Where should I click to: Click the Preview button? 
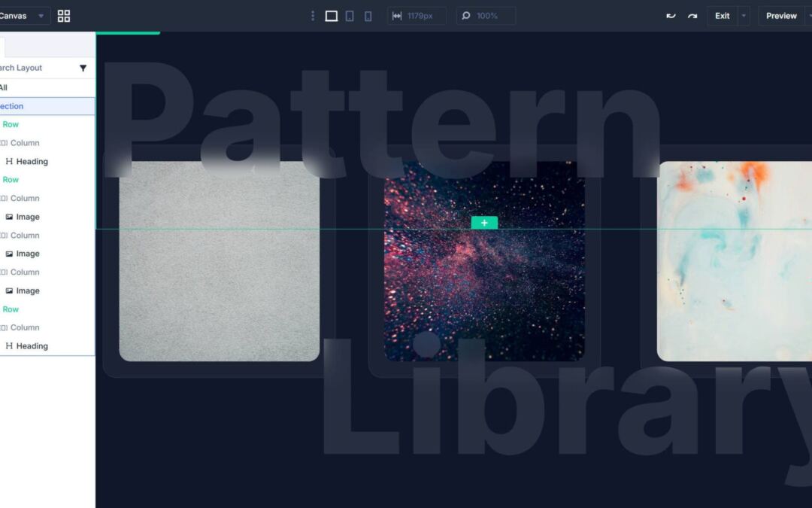(x=780, y=15)
